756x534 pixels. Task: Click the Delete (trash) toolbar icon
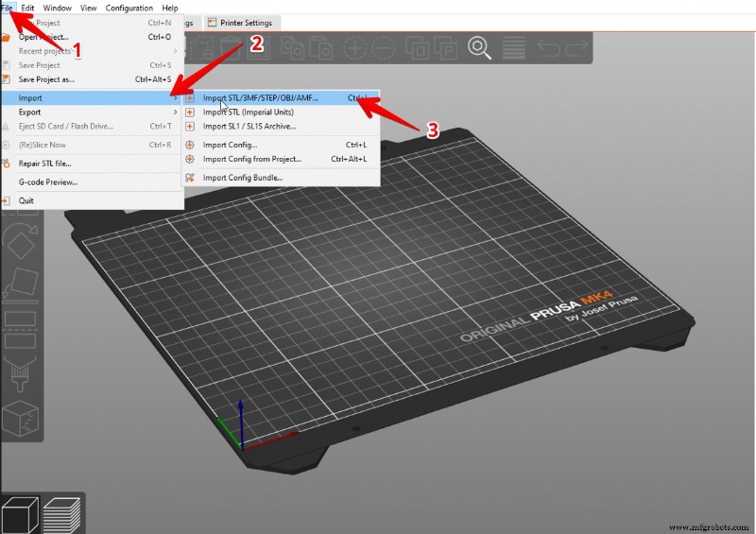pyautogui.click(x=231, y=48)
